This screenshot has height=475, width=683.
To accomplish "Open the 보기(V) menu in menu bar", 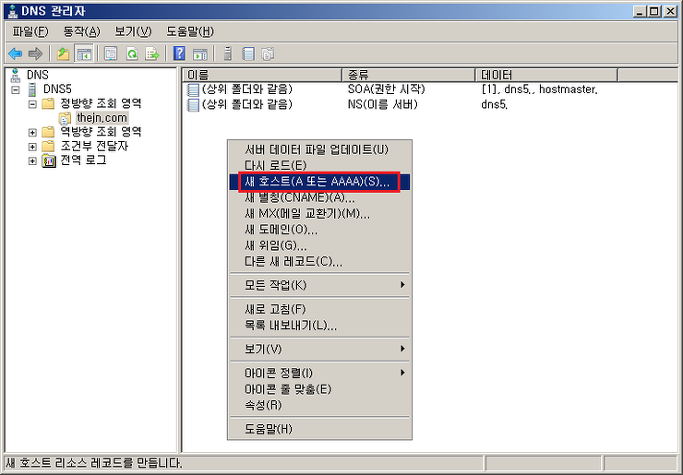I will click(133, 32).
